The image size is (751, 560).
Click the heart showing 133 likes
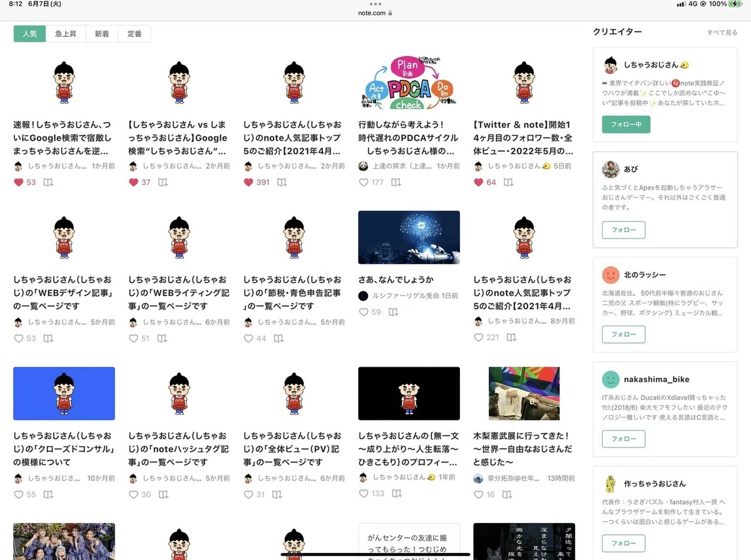pos(364,494)
